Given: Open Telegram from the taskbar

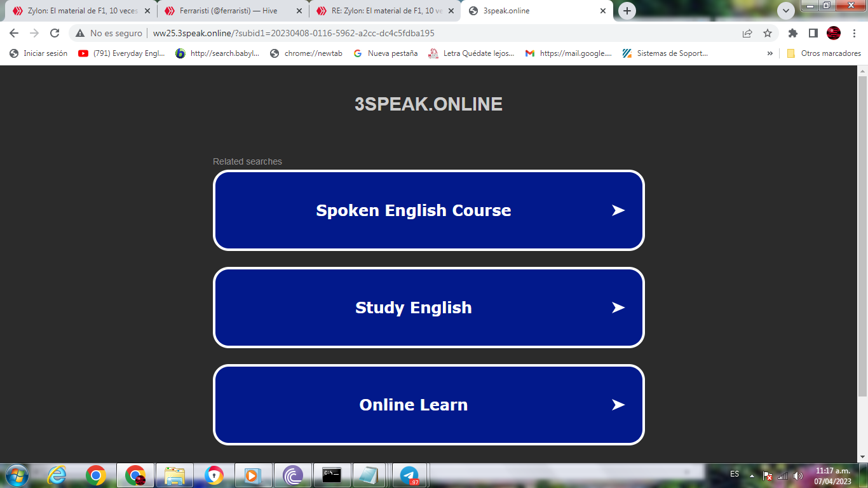Looking at the screenshot, I should tap(410, 475).
